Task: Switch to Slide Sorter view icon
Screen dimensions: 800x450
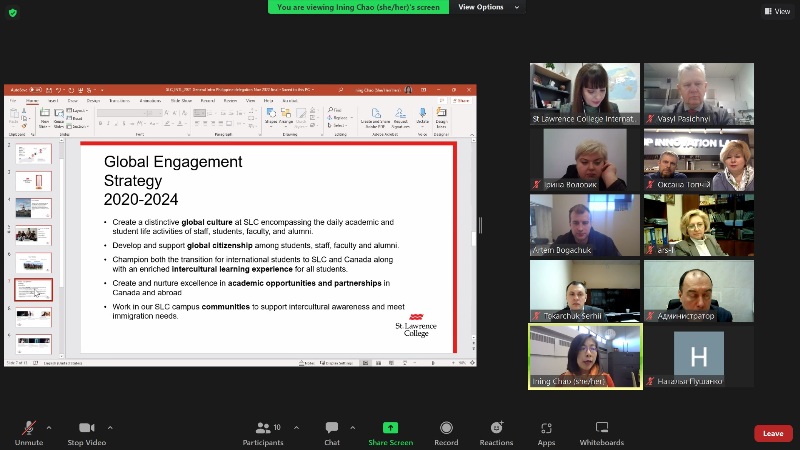Action: pyautogui.click(x=378, y=363)
